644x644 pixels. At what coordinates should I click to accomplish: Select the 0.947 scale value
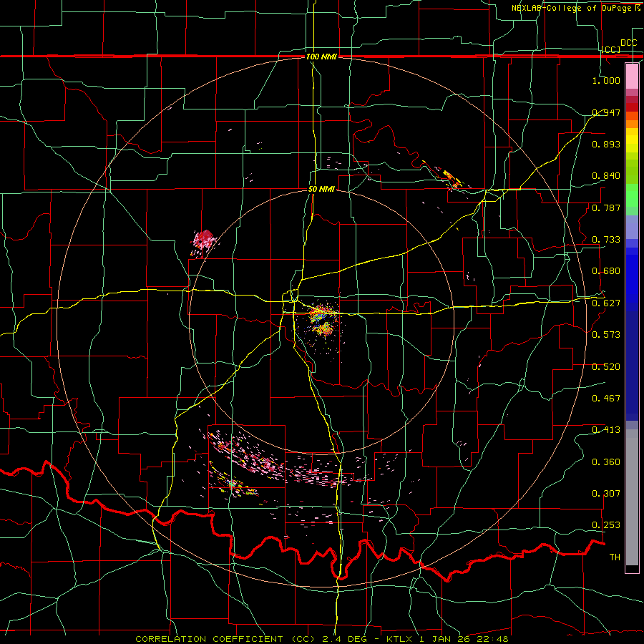click(606, 112)
